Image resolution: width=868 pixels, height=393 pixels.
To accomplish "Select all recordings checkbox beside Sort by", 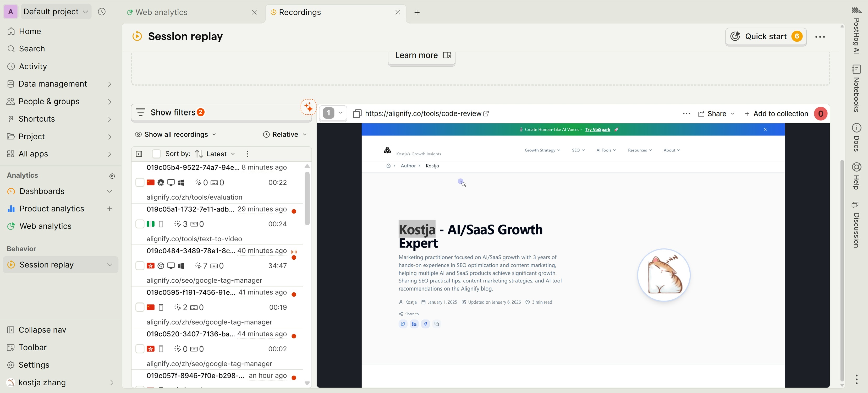I will pyautogui.click(x=156, y=154).
